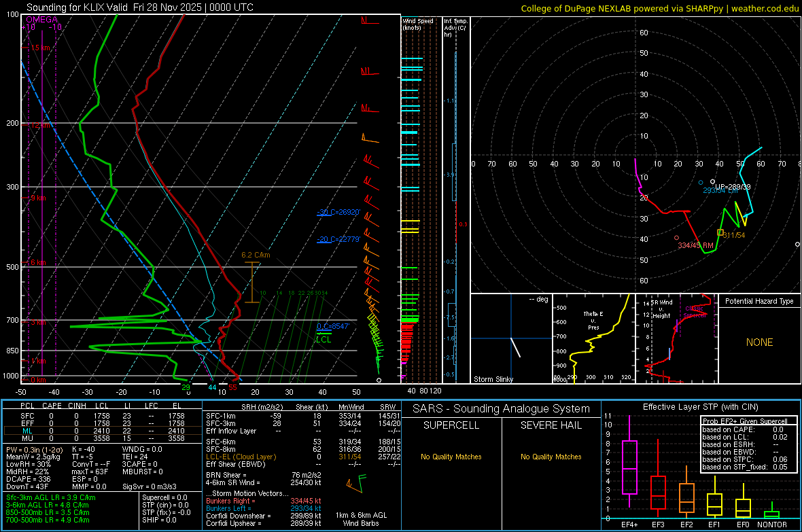Click the Supercell = 0.0 composite value

pos(164,497)
